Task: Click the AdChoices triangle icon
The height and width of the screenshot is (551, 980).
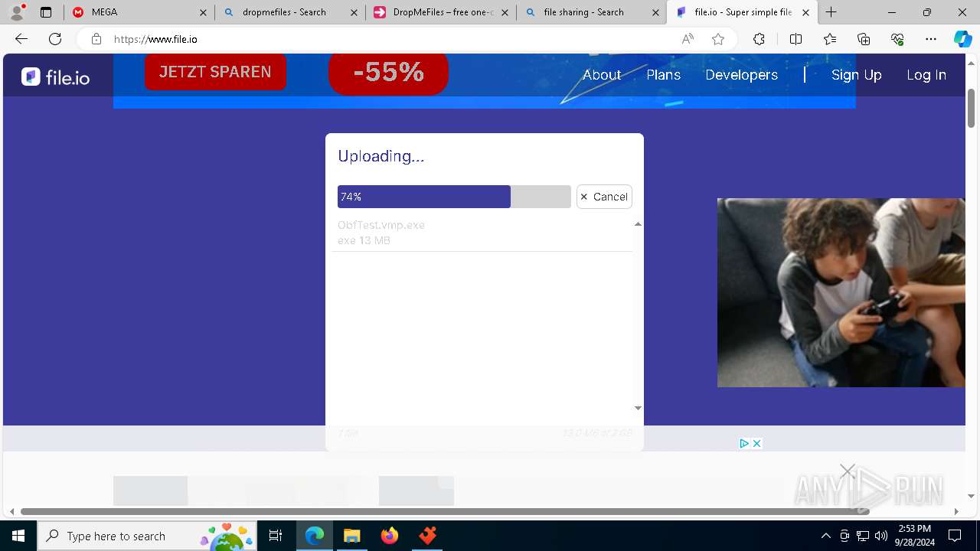Action: click(x=743, y=444)
